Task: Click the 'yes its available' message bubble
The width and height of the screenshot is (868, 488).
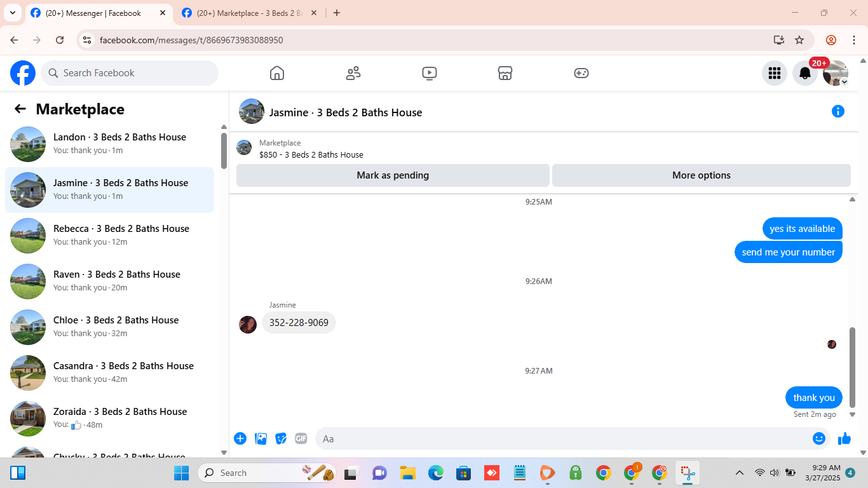Action: [803, 229]
